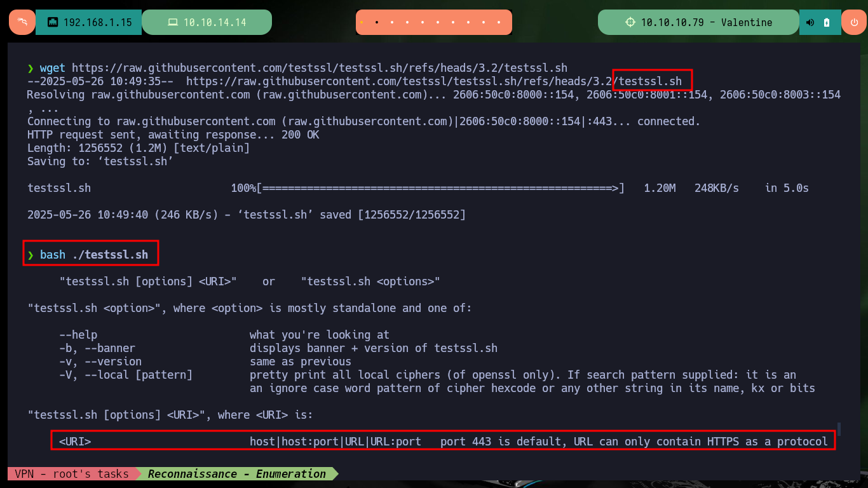Switch to the ninth workspace dot
The height and width of the screenshot is (488, 868).
click(x=485, y=22)
